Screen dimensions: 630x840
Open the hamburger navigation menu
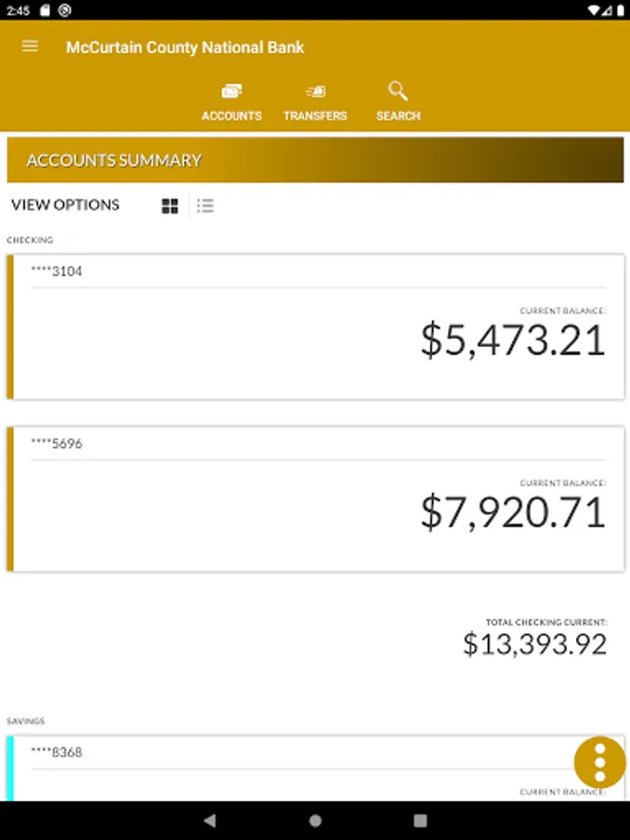pos(30,47)
